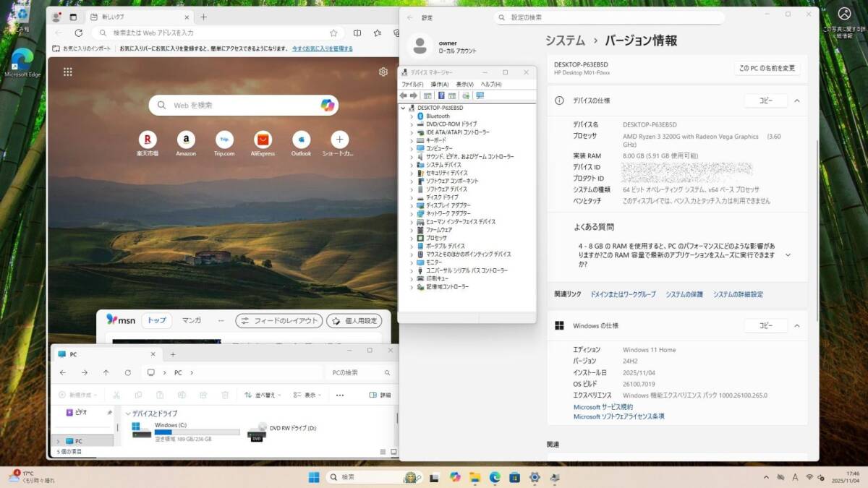Click the Windows (C:) drive usage bar
This screenshot has width=868, height=488.
(x=197, y=432)
